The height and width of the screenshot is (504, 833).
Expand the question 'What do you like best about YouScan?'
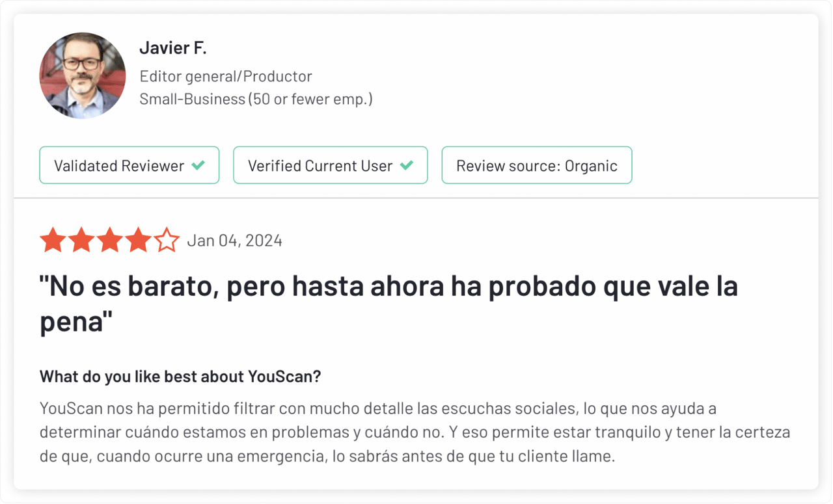pyautogui.click(x=180, y=377)
